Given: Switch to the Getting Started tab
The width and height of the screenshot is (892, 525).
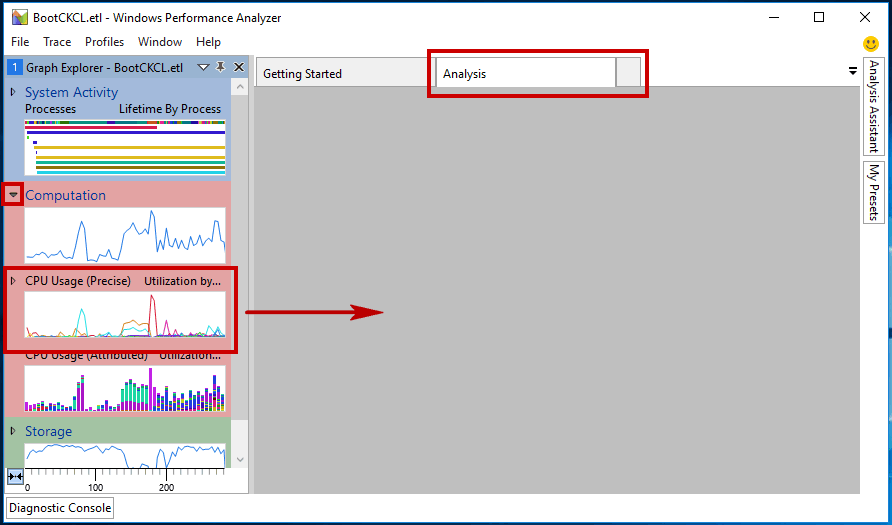Looking at the screenshot, I should click(346, 73).
